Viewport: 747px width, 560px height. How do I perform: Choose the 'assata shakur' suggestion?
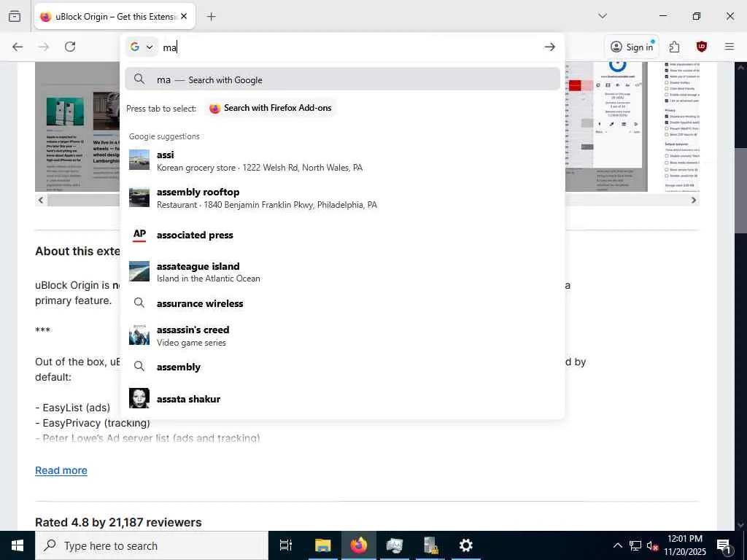coord(343,399)
